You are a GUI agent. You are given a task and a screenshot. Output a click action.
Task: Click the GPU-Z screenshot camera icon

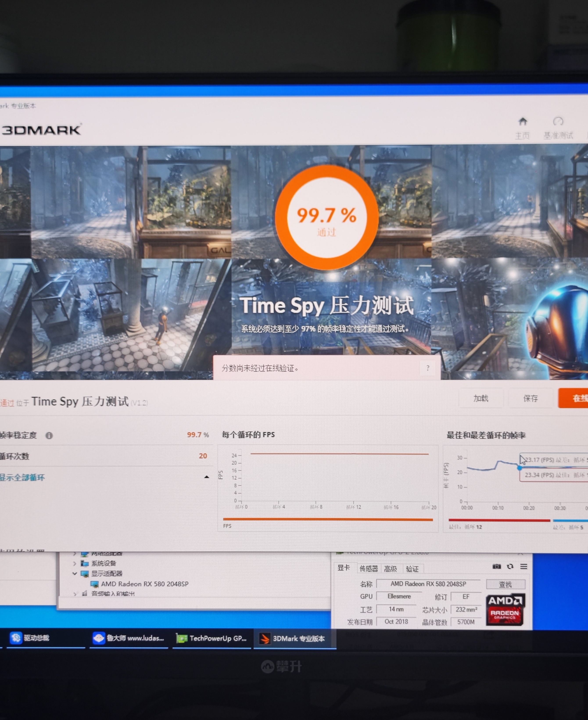pos(496,567)
